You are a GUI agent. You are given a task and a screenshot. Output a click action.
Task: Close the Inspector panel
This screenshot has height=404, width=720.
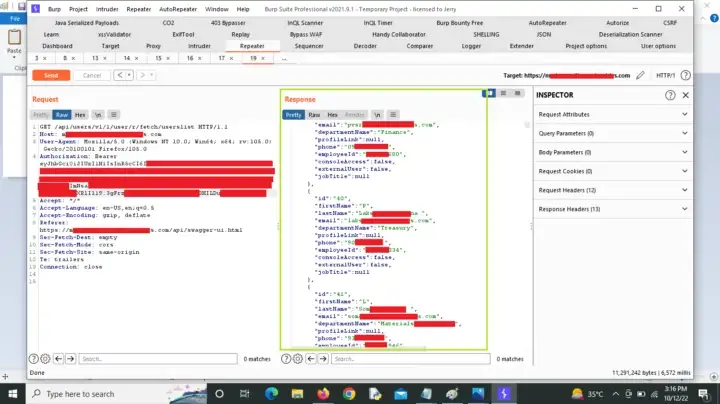pos(686,95)
